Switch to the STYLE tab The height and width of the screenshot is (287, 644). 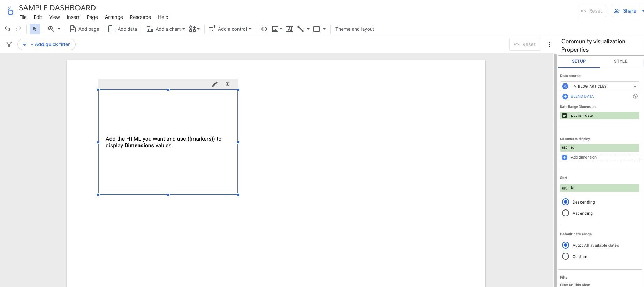pos(620,61)
